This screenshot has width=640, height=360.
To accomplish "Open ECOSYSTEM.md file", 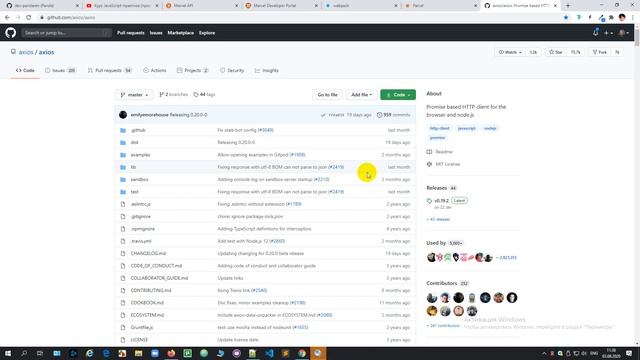I will 147,315.
